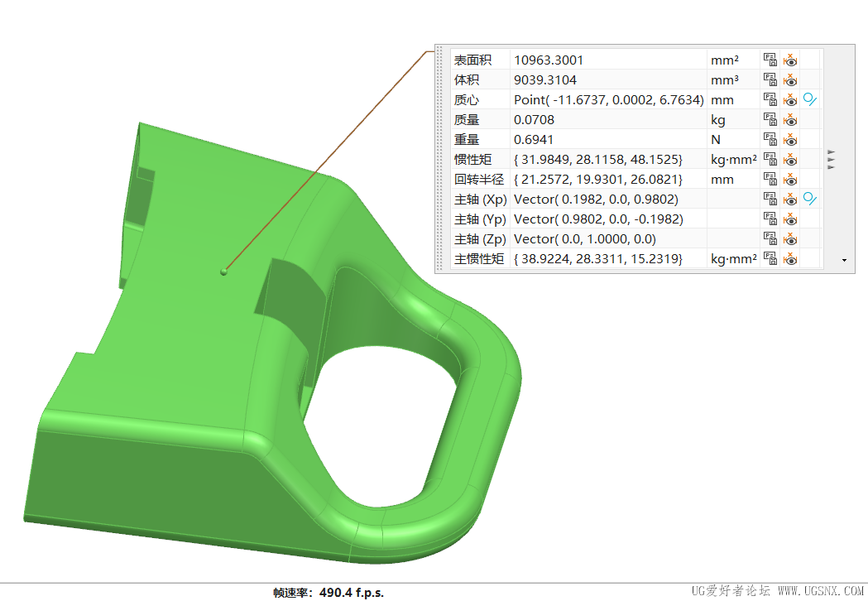
Task: Save the 回转半径 gyration radius as expression
Action: 770,180
